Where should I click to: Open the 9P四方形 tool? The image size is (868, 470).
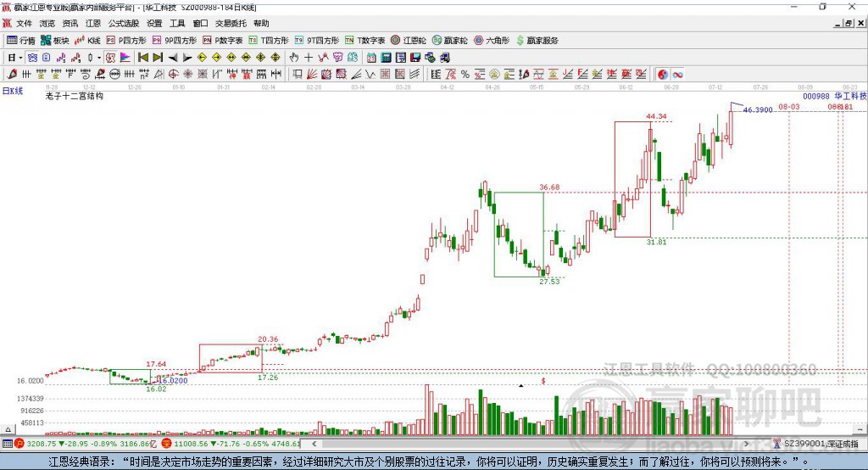(175, 41)
